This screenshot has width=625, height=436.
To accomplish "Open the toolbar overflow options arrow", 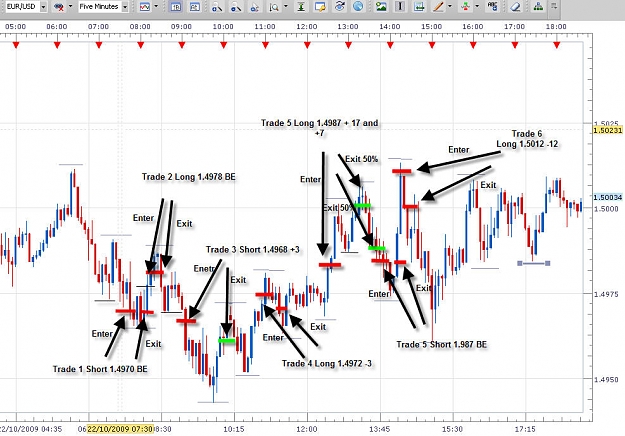I will click(x=554, y=6).
